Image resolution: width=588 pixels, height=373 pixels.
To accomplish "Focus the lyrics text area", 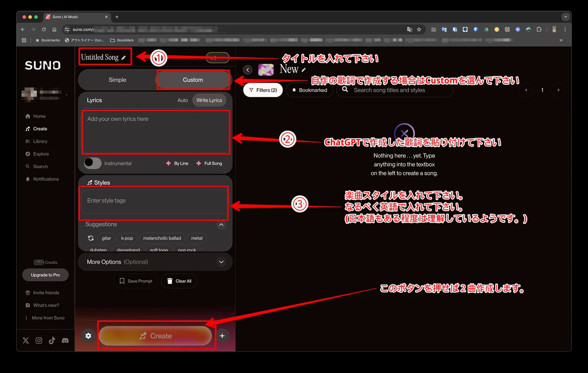I will pos(155,131).
